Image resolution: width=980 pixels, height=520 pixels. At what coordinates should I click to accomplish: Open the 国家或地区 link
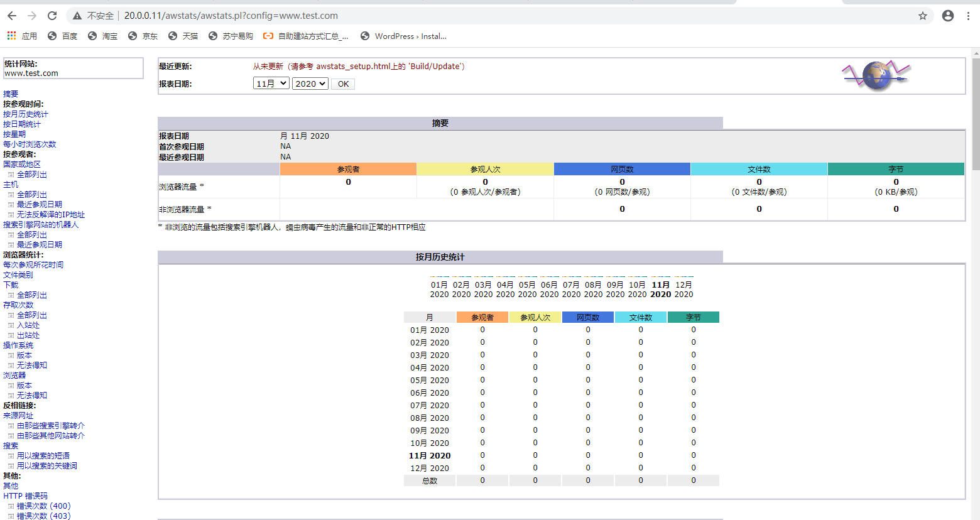[x=22, y=165]
